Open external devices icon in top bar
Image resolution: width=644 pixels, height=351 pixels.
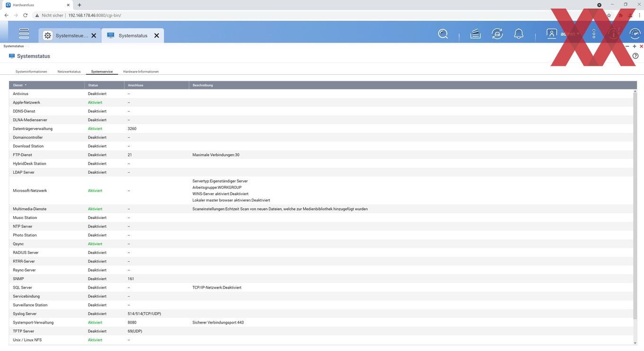click(x=497, y=34)
